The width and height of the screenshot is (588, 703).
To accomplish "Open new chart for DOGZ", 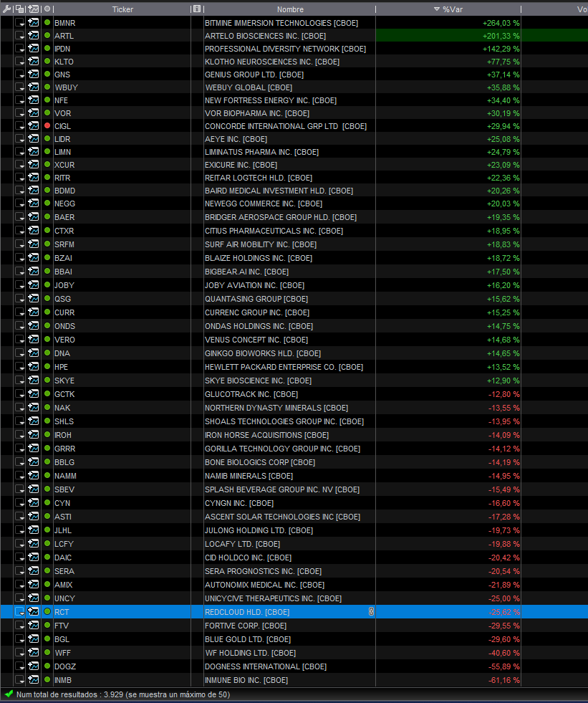I will point(34,666).
